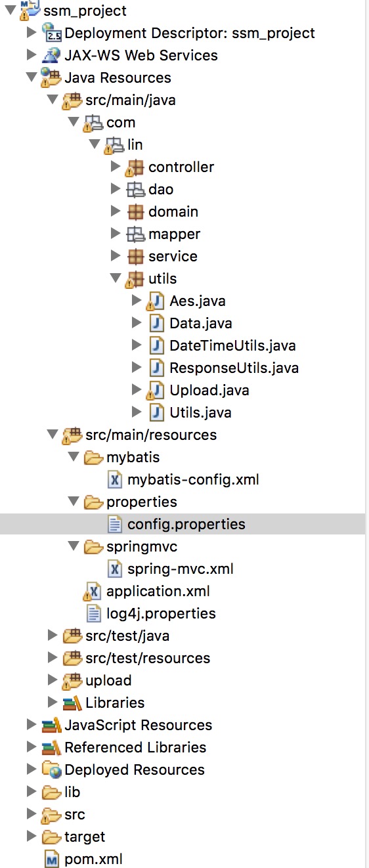Expand the dao package

tap(116, 189)
